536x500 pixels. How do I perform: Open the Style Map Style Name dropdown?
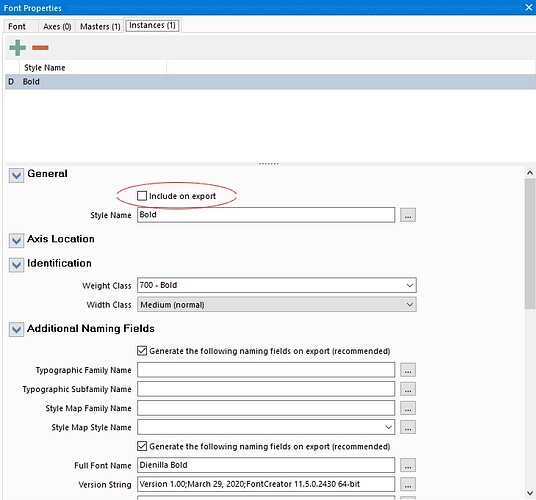tap(266, 427)
